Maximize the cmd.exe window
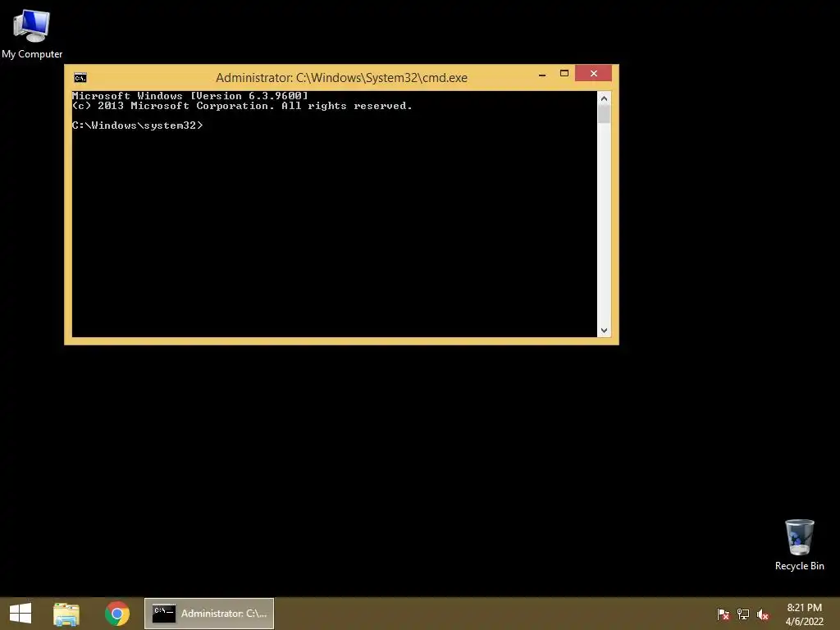Viewport: 840px width, 630px height. point(564,73)
